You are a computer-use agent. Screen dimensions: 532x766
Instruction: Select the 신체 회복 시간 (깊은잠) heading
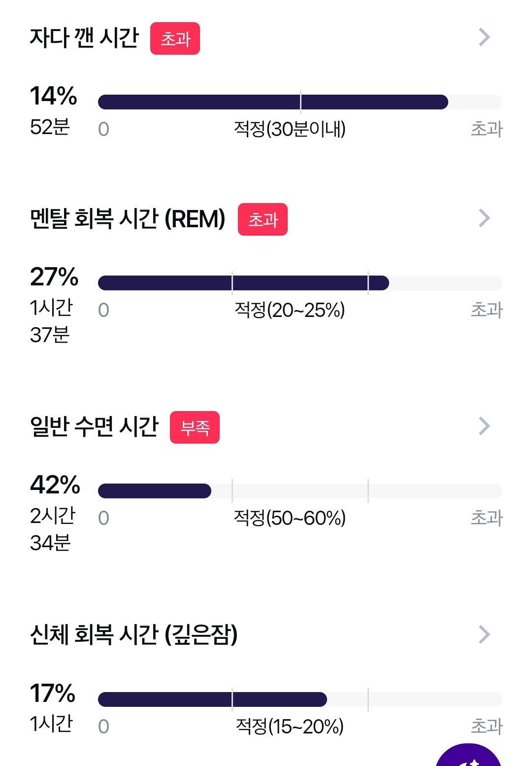coord(133,635)
